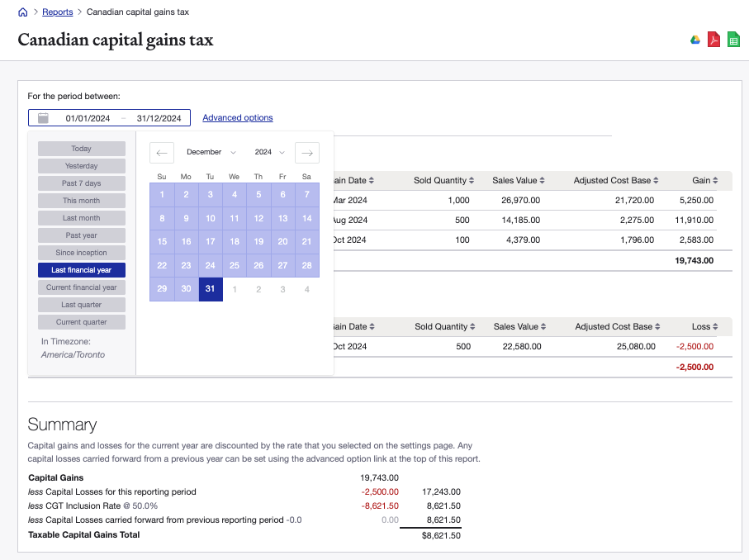
Task: Export the report to Google Drive
Action: 695,40
